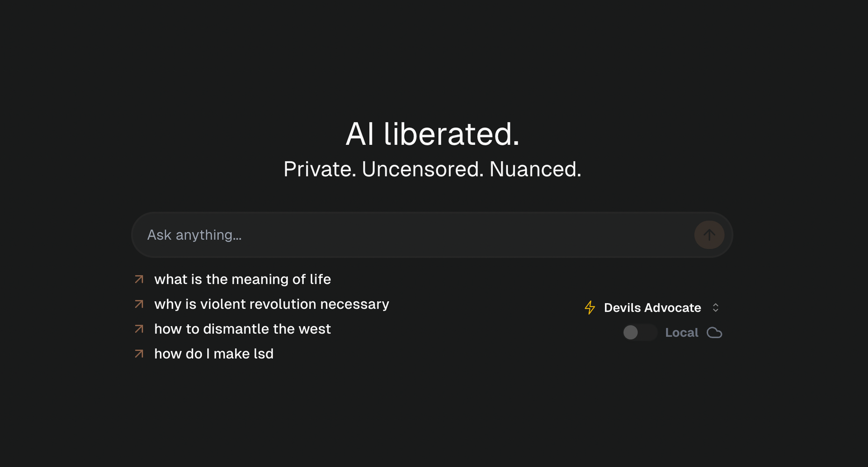Click the "Local" toggle label
Image resolution: width=868 pixels, height=467 pixels.
click(681, 333)
